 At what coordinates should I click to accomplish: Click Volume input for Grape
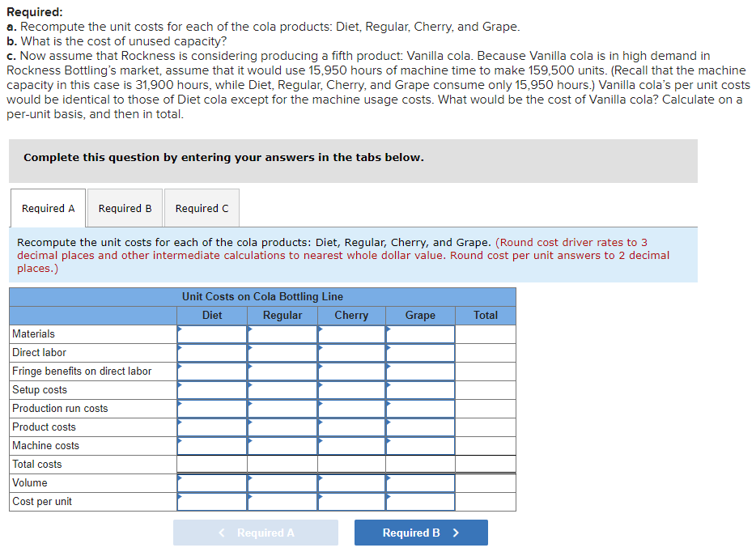point(420,483)
